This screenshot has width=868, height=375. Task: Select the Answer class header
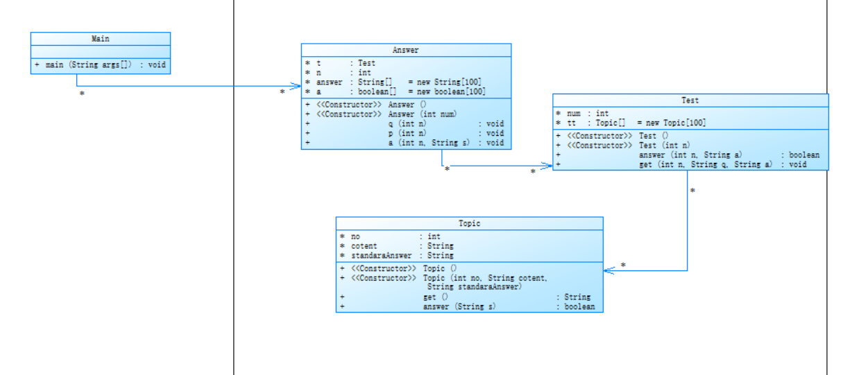coord(406,50)
